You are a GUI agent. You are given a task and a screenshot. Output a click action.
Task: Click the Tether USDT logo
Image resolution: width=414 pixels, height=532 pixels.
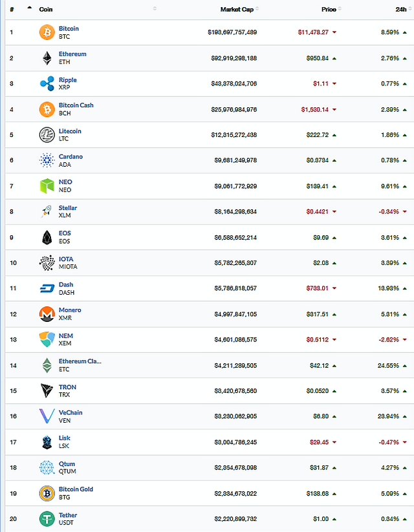(x=47, y=519)
